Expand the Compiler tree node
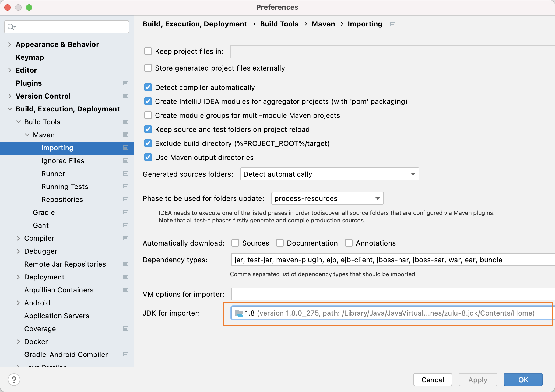Screen dimensions: 555x392 [18, 238]
